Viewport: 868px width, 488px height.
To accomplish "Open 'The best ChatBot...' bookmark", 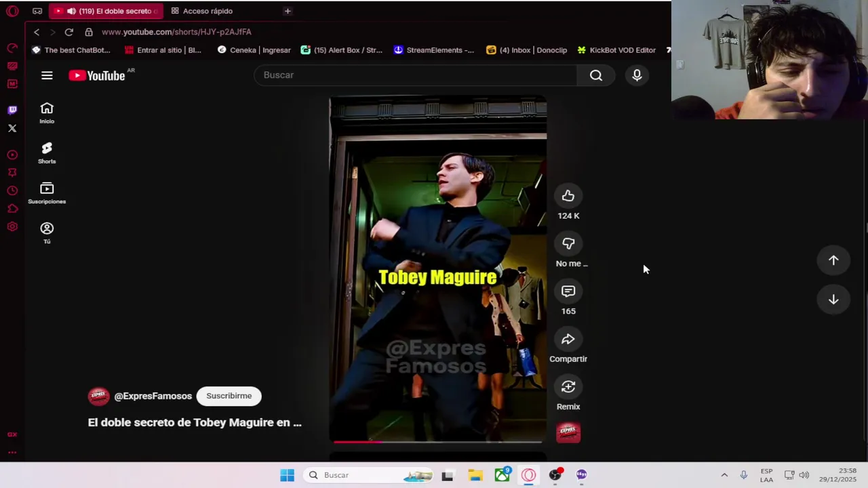I will [x=71, y=50].
